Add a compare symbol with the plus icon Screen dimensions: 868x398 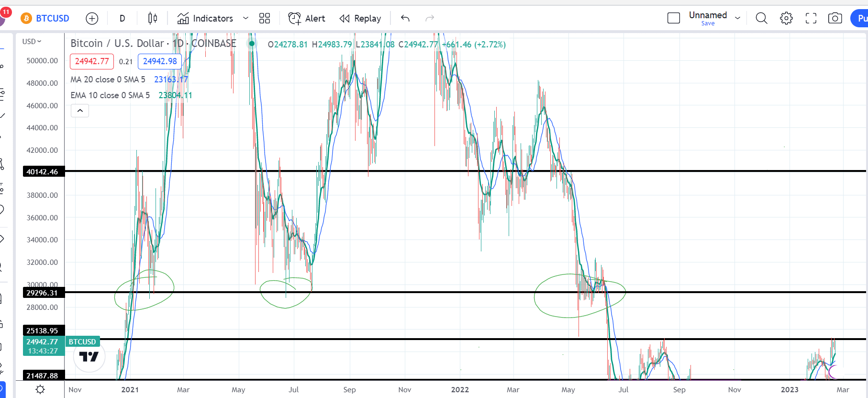click(92, 18)
